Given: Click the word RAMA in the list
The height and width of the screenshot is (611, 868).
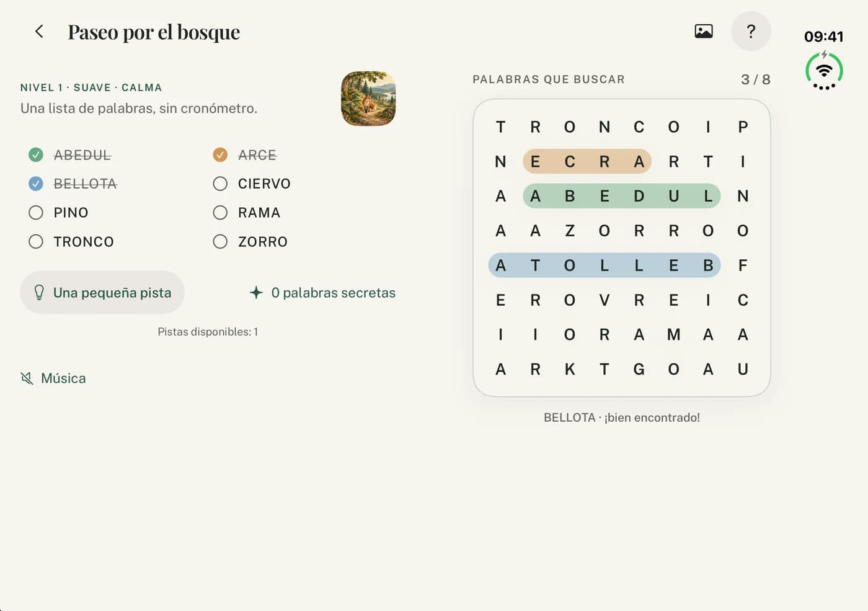Looking at the screenshot, I should [x=259, y=213].
